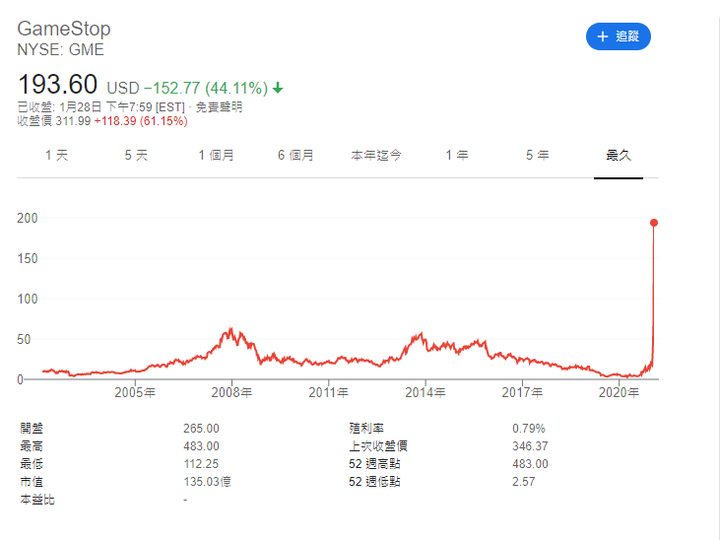Click the 2011年 x-axis label
This screenshot has width=720, height=540.
coord(328,392)
